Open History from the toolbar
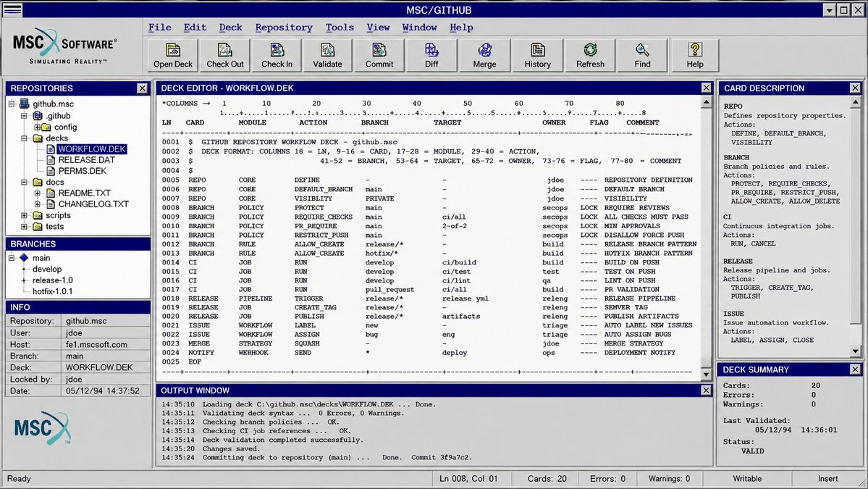The width and height of the screenshot is (868, 489). coord(537,55)
